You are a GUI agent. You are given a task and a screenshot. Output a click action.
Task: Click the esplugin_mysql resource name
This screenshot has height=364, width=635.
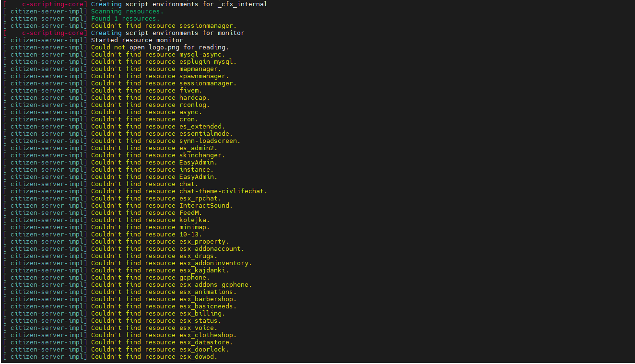pos(208,62)
